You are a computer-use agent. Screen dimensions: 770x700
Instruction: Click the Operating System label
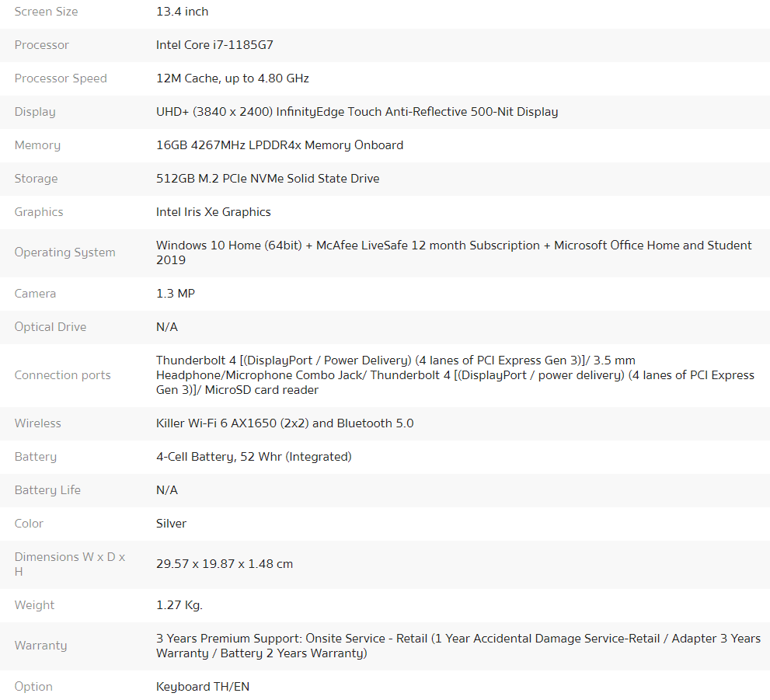pos(64,252)
